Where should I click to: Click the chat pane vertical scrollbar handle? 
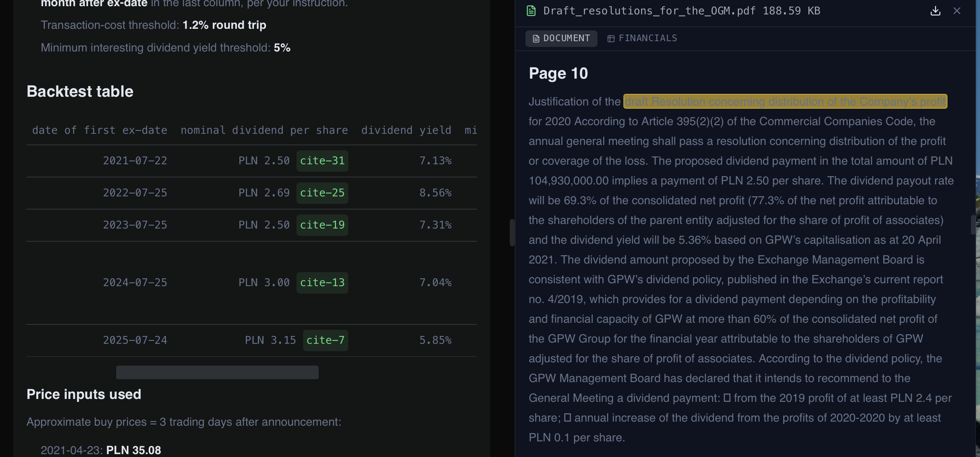point(512,233)
